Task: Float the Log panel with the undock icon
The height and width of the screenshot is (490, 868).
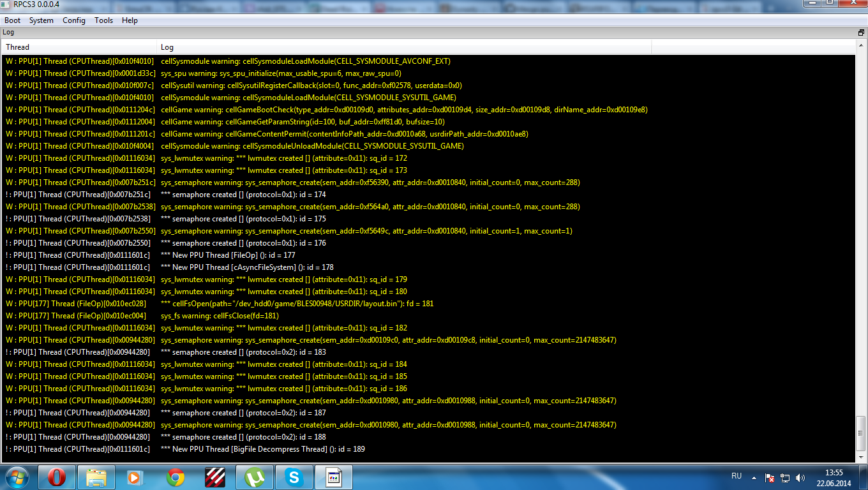Action: tap(861, 32)
